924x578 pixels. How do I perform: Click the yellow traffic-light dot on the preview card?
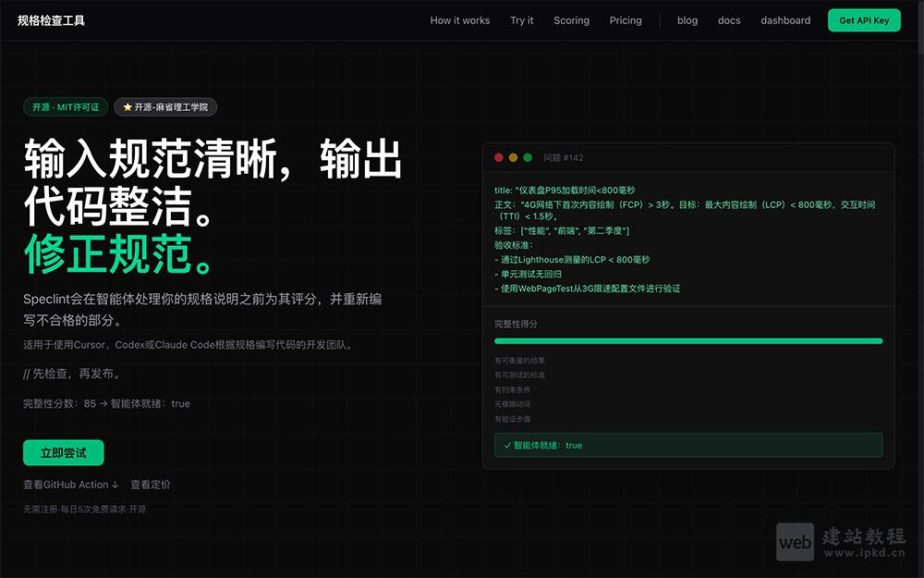(513, 156)
